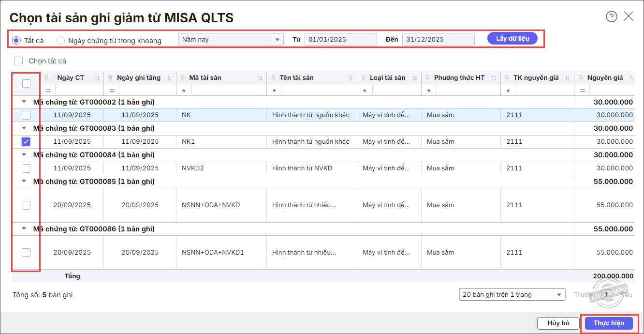The image size is (644, 334).
Task: Collapse the group Mã chứng từ GT000085
Action: [x=24, y=182]
